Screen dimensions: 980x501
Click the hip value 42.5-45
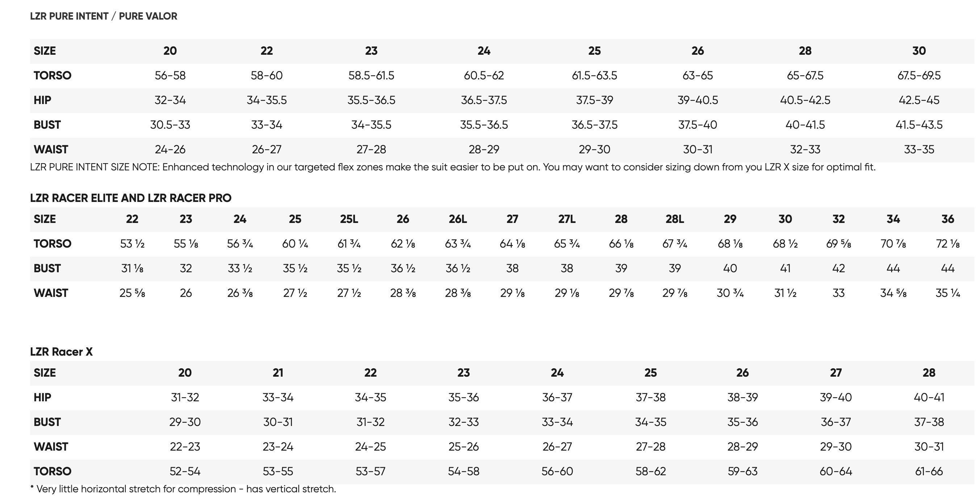[x=919, y=100]
